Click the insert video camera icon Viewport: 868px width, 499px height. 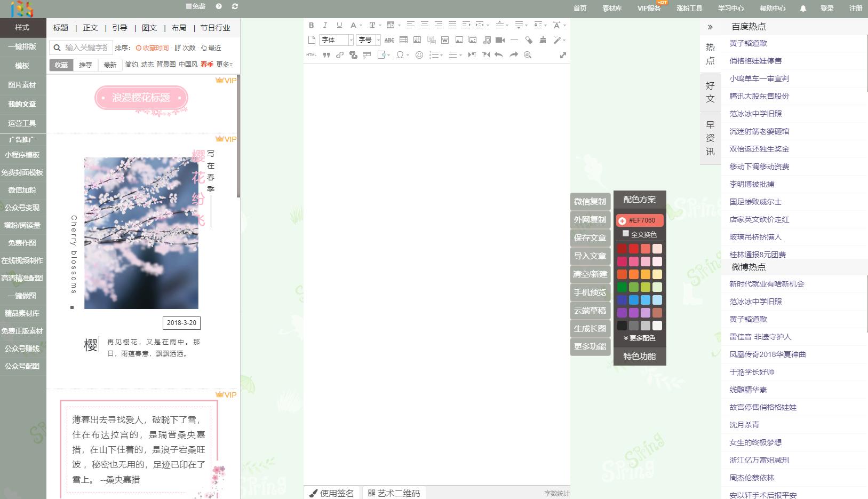click(x=500, y=40)
